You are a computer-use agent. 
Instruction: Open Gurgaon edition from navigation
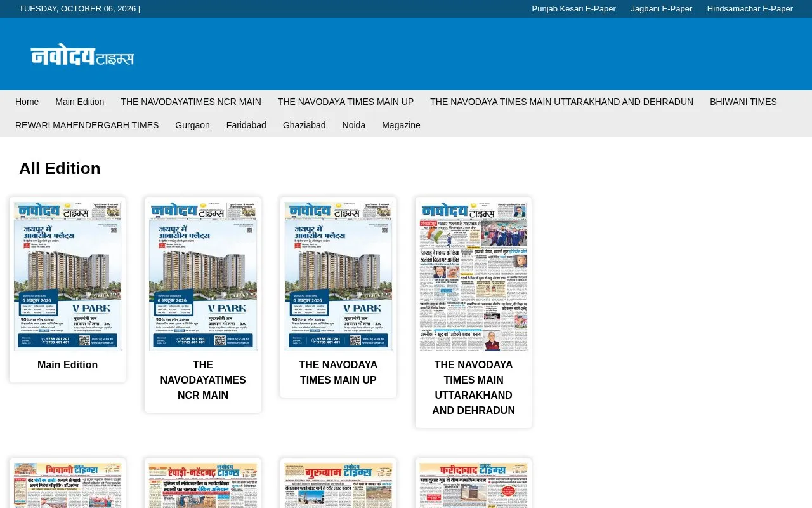click(x=192, y=125)
